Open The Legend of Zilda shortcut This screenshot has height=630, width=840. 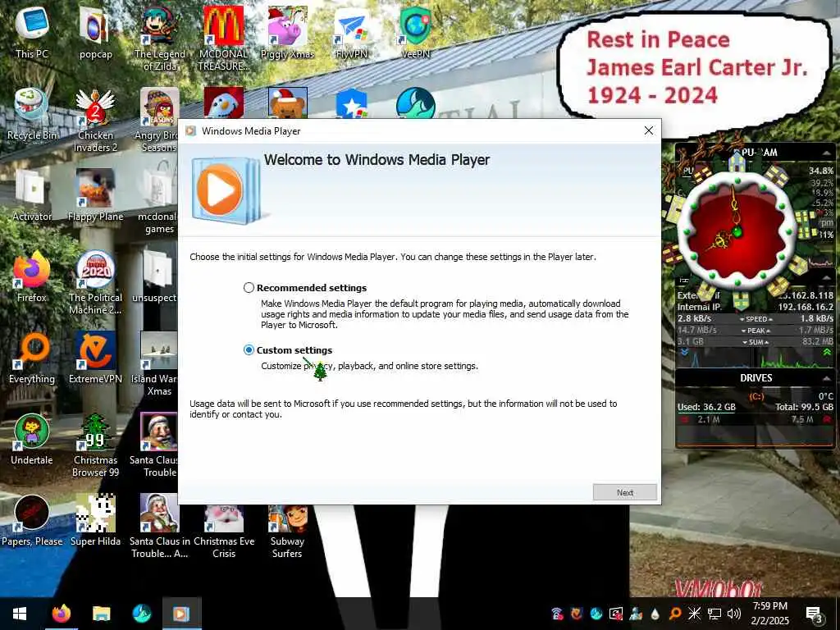coord(160,39)
